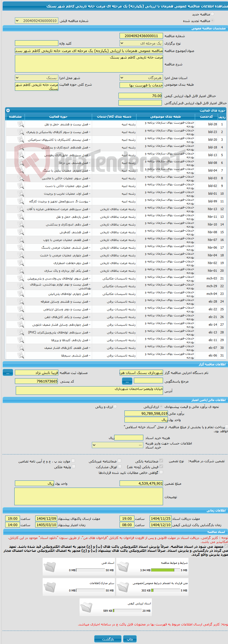Click the برآورد مالی amount field
The width and height of the screenshot is (228, 644).
click(146, 413)
